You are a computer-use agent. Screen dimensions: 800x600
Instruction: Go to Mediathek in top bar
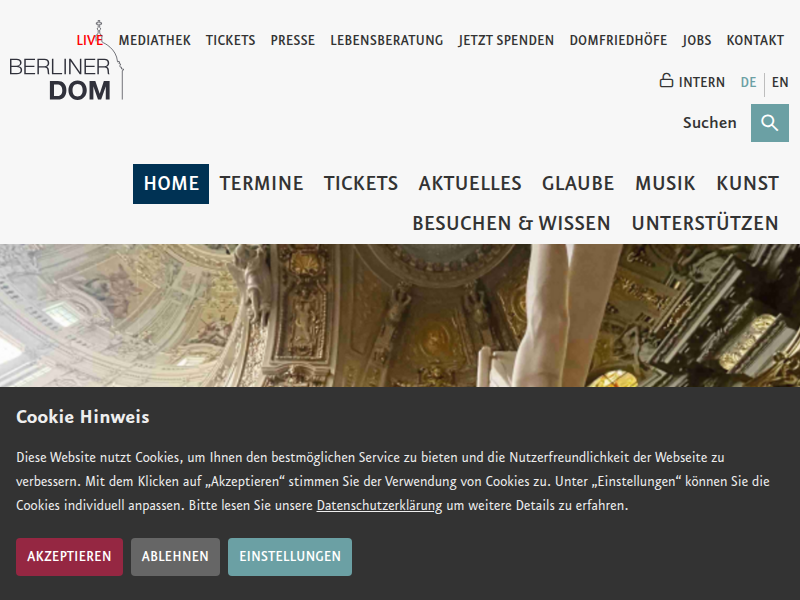pyautogui.click(x=155, y=40)
